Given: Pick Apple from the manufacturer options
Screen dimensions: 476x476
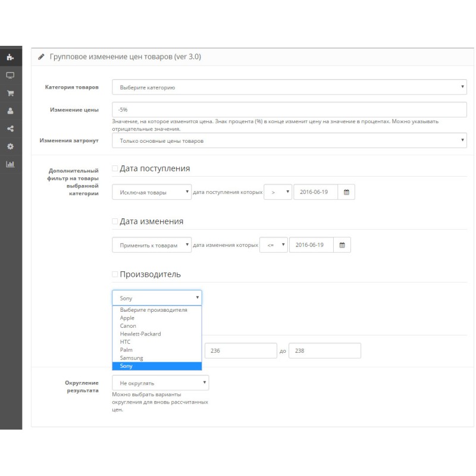Looking at the screenshot, I should pos(127,318).
